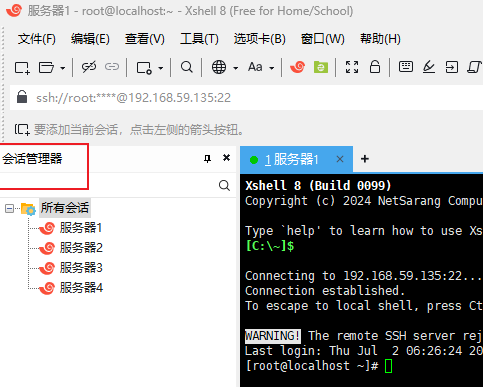Select the 所有会话 folder
The image size is (483, 387).
pyautogui.click(x=65, y=208)
